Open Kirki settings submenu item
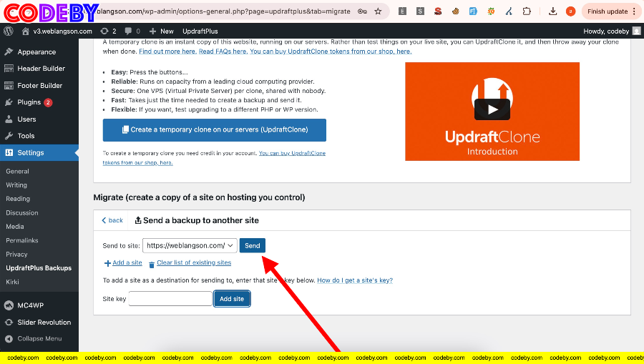The height and width of the screenshot is (364, 644). pos(12,282)
